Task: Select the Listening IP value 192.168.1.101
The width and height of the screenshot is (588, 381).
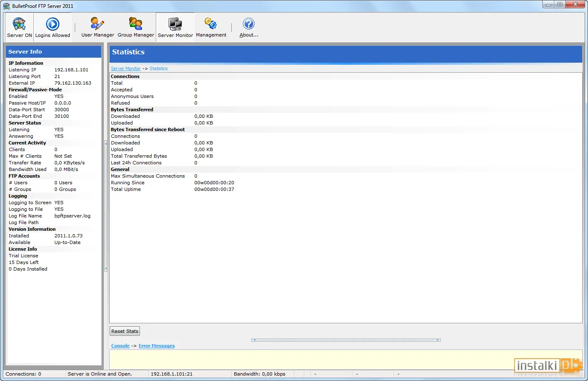Action: (x=71, y=70)
